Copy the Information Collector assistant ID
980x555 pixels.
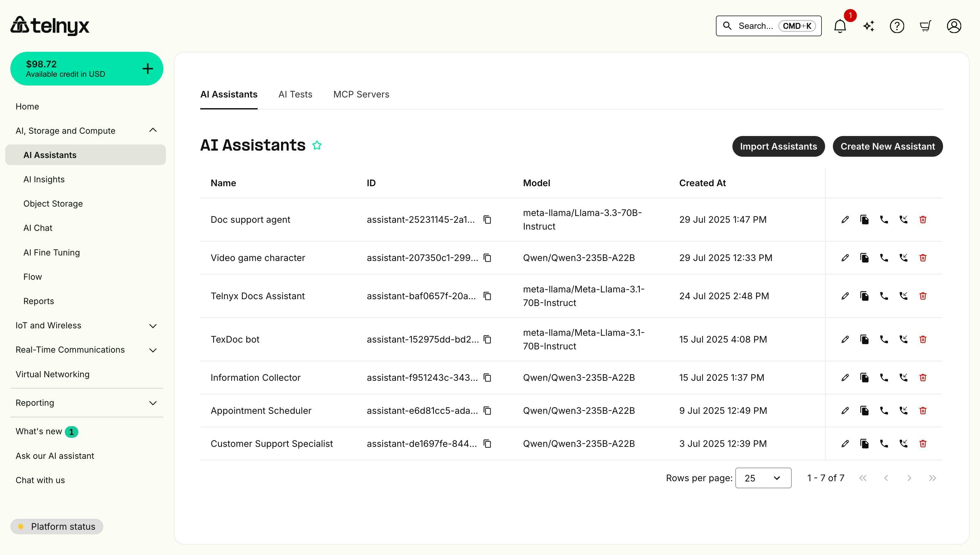click(x=487, y=377)
